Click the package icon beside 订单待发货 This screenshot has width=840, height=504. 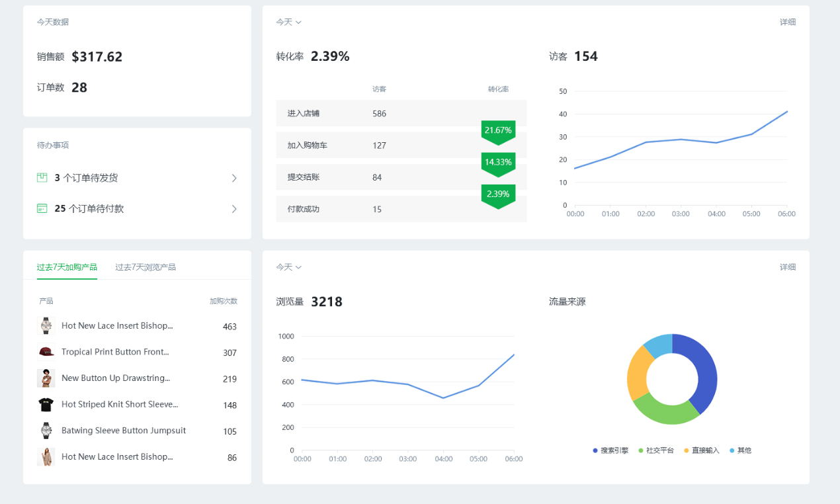tap(42, 177)
